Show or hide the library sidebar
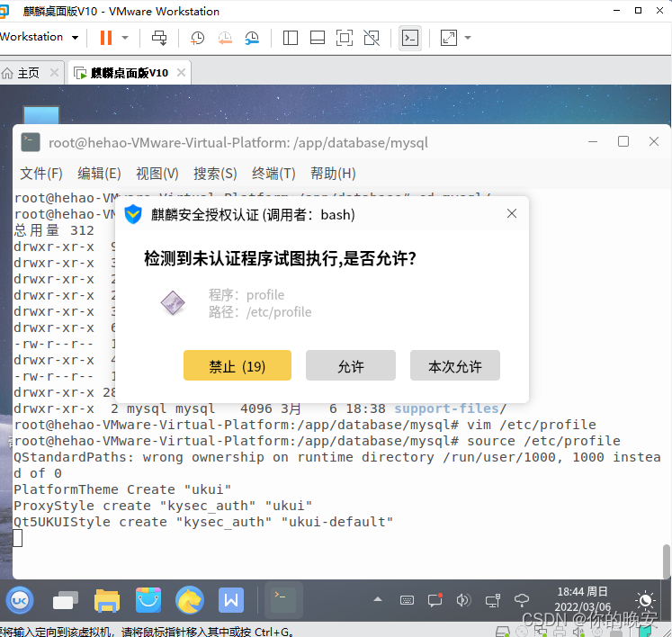Screen dimensions: 672x637 tap(291, 38)
